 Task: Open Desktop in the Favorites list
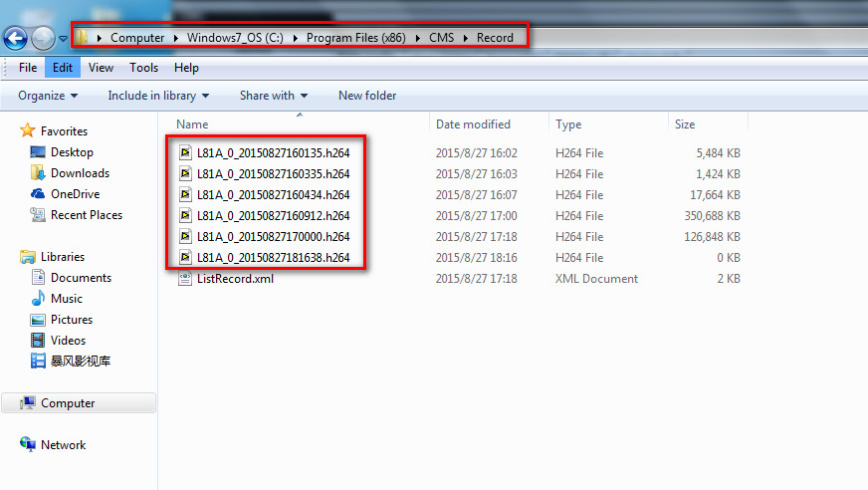click(72, 152)
